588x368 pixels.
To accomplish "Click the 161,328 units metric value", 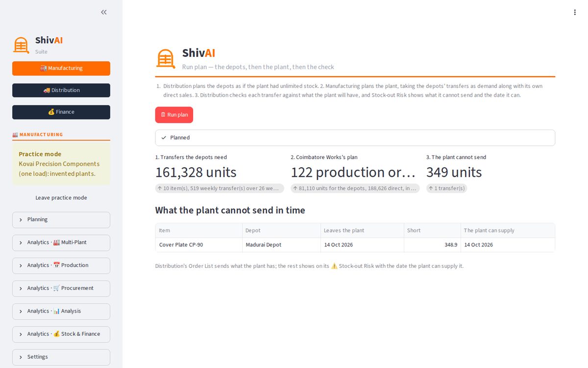I will pyautogui.click(x=196, y=172).
